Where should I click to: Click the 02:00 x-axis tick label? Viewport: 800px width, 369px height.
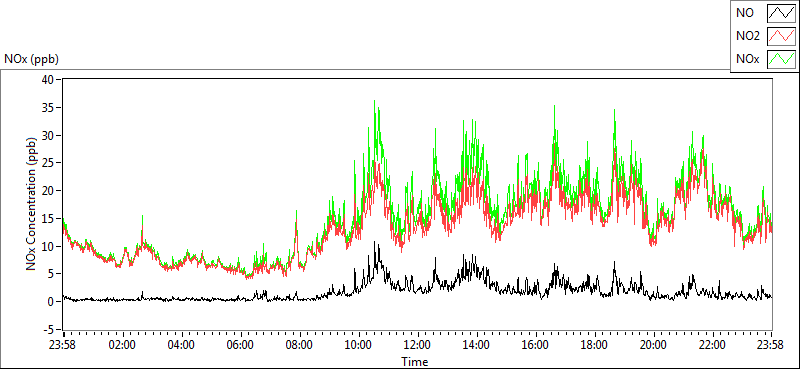(x=122, y=345)
